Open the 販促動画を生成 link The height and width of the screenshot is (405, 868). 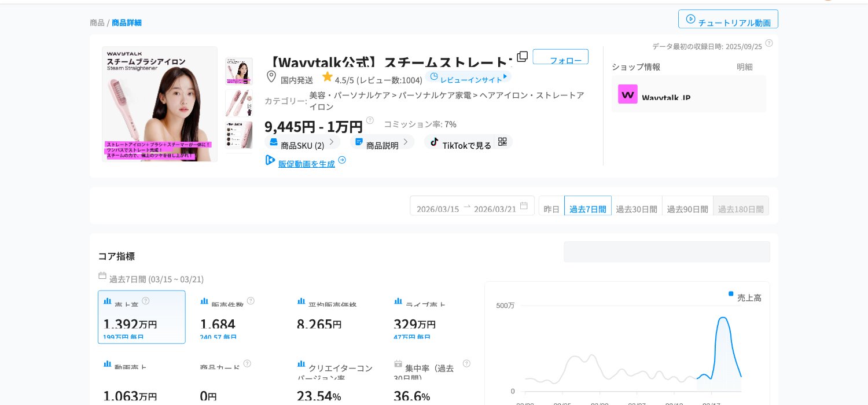pos(307,164)
